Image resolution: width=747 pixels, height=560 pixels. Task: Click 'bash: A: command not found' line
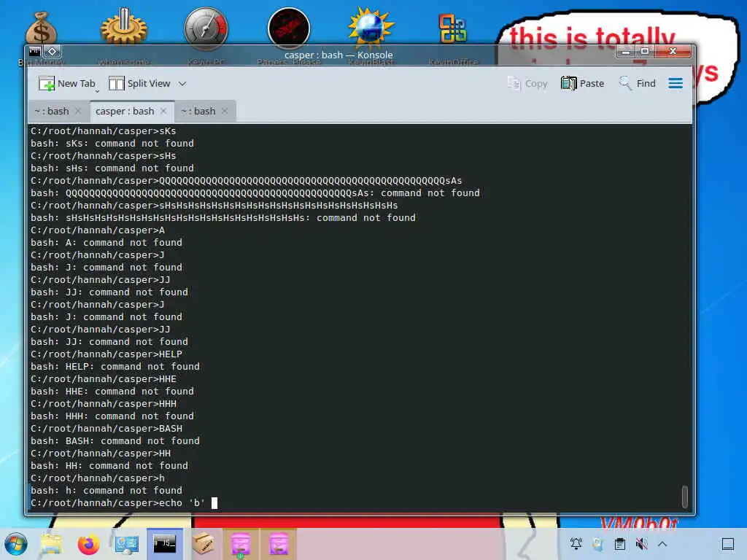107,242
